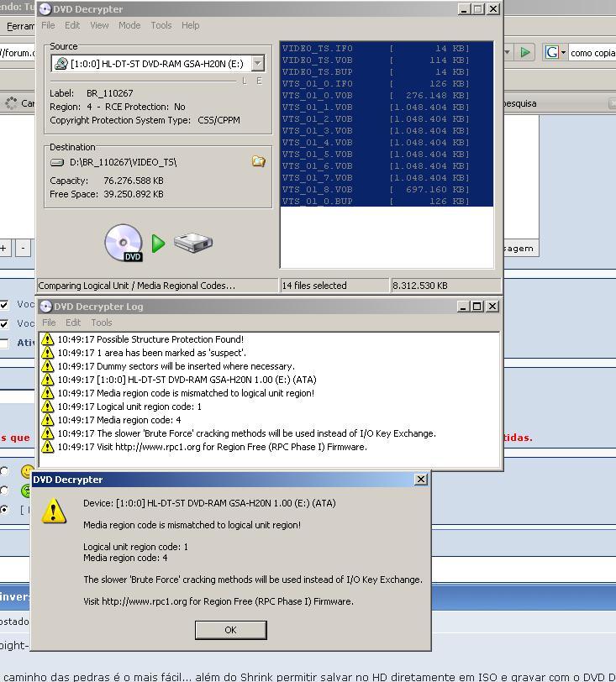Select VTS_01_0.IFO in the file list

tap(387, 83)
